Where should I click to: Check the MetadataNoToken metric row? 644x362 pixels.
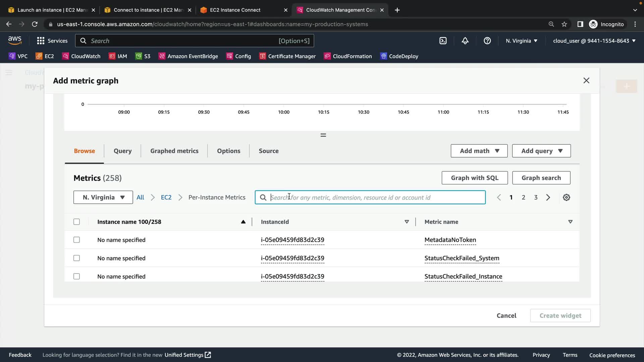coord(76,240)
